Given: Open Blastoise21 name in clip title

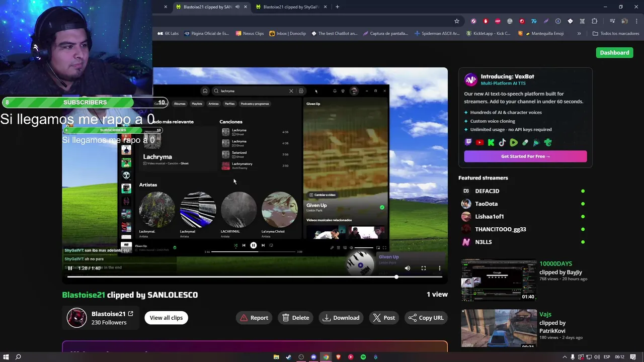Looking at the screenshot, I should point(84,295).
